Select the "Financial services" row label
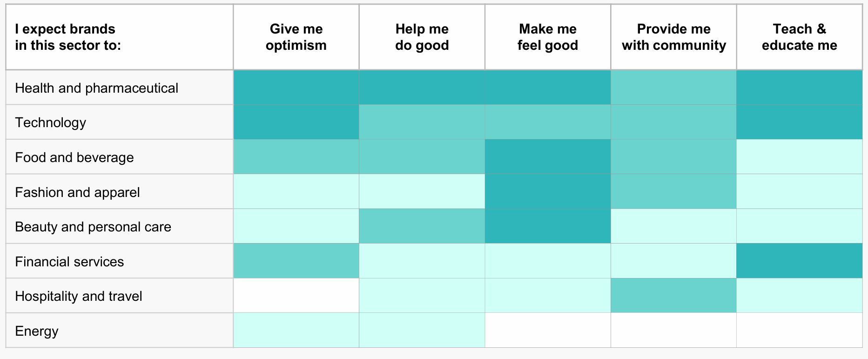 pyautogui.click(x=69, y=262)
